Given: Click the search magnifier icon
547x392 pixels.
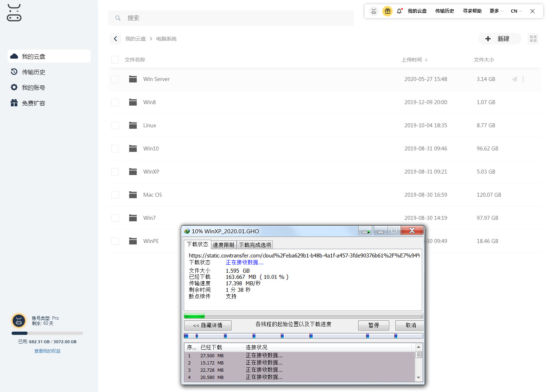Looking at the screenshot, I should [118, 18].
